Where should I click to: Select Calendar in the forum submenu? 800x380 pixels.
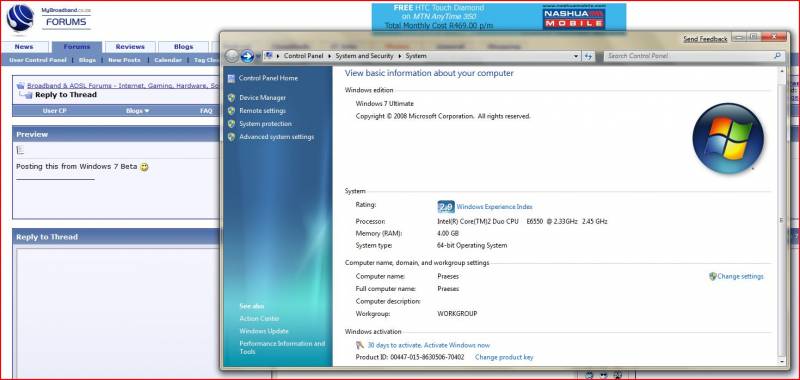pos(168,60)
